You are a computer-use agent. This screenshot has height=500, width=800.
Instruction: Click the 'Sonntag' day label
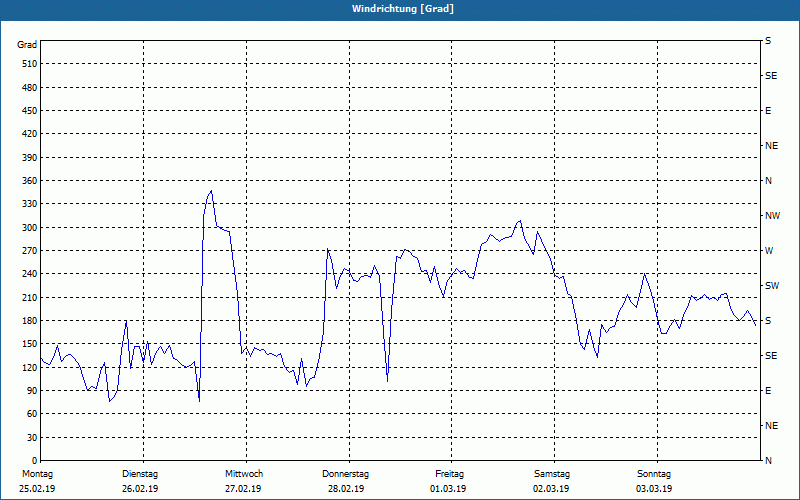click(654, 474)
